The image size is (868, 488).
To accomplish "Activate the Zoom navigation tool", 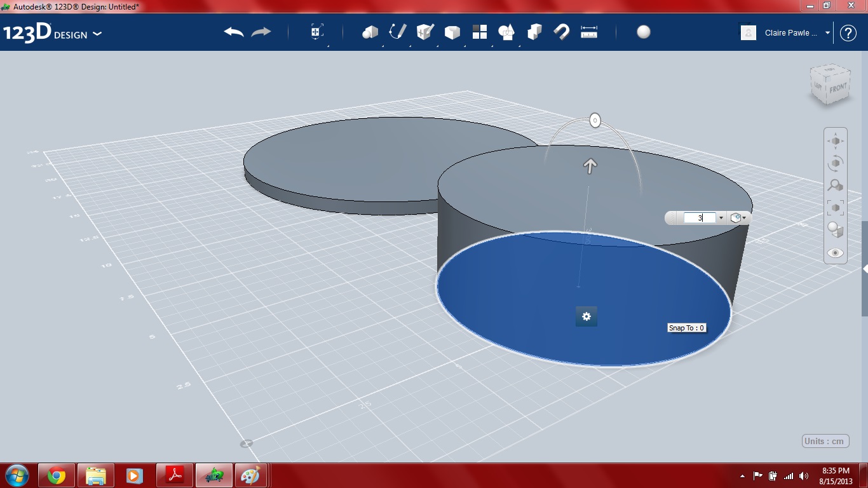I will pyautogui.click(x=836, y=186).
